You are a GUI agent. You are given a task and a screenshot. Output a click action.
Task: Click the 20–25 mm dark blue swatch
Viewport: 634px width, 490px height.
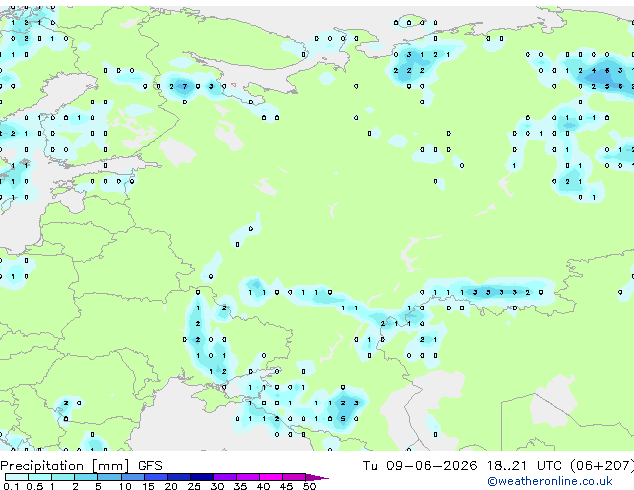pyautogui.click(x=178, y=477)
